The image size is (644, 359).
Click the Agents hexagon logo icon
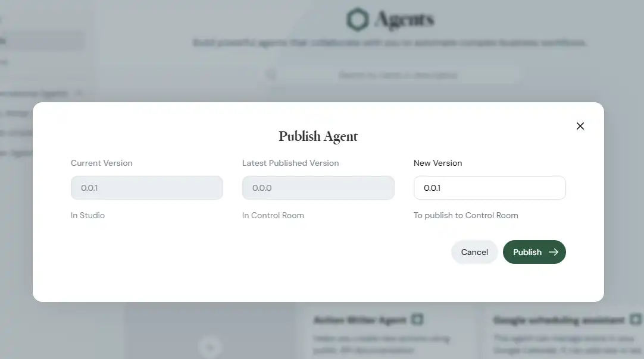357,19
